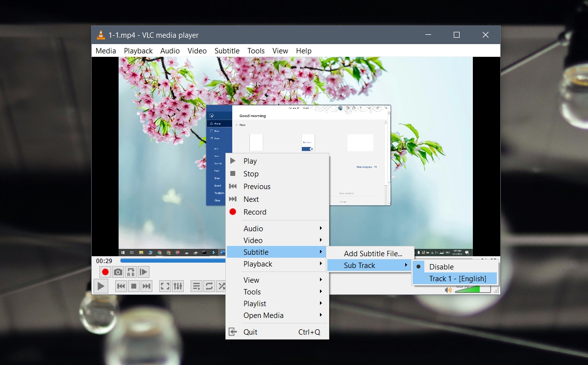Screen dimensions: 588x365
Task: Take a video snapshot with the camera icon
Action: click(x=118, y=272)
